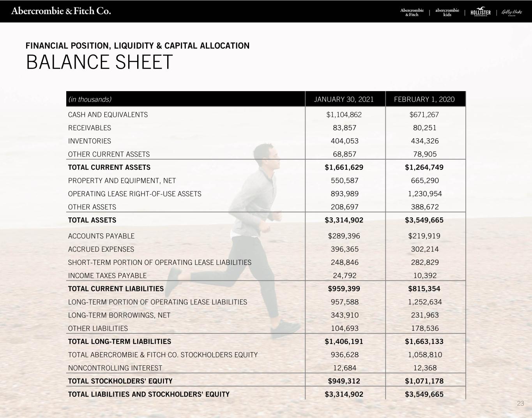Select the OTHER LIABILITIES row label
532x418 pixels.
(x=98, y=329)
